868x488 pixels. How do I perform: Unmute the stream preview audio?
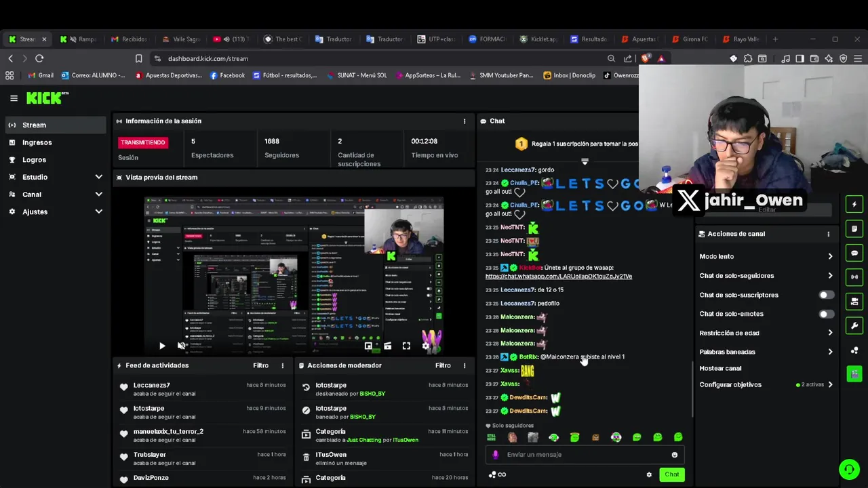point(181,346)
